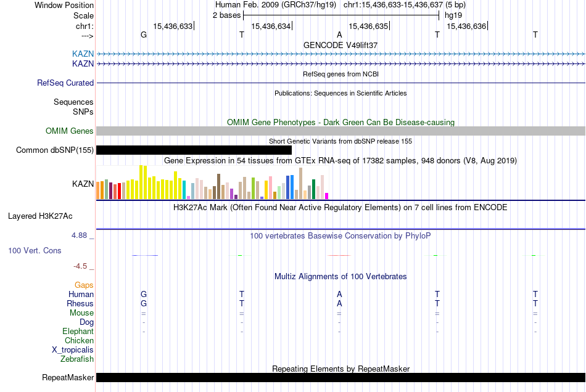Select the Elephant species label

(78, 332)
